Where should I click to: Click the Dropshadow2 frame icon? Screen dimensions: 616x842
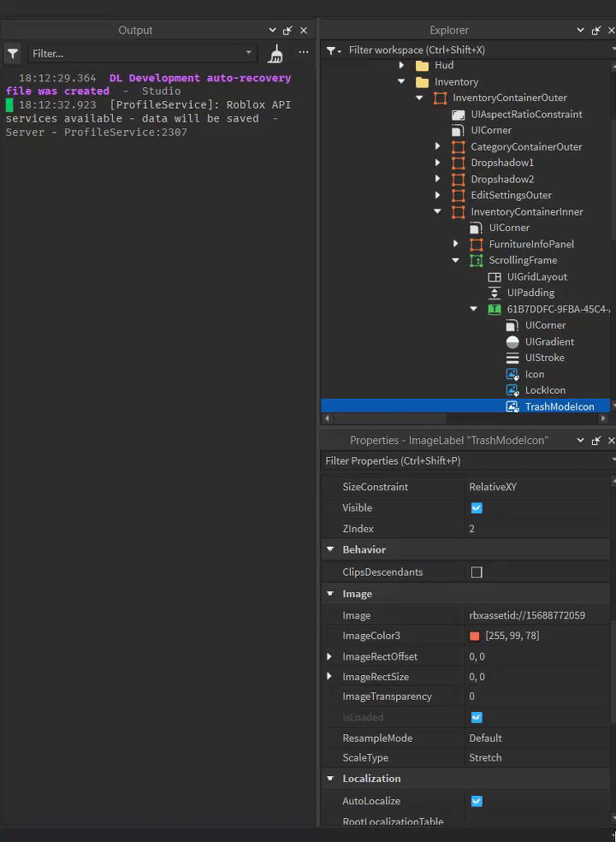pyautogui.click(x=458, y=180)
